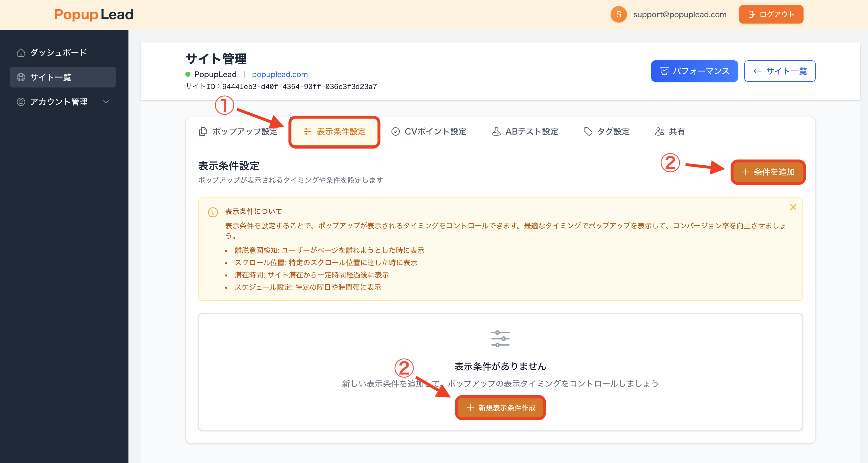
Task: Click the 新規表示条件作成 button
Action: click(x=500, y=408)
